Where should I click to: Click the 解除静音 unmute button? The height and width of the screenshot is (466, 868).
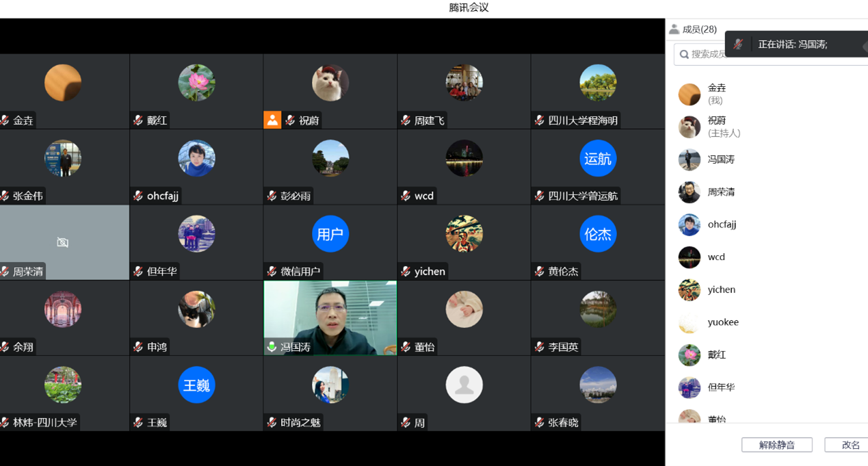click(x=776, y=445)
